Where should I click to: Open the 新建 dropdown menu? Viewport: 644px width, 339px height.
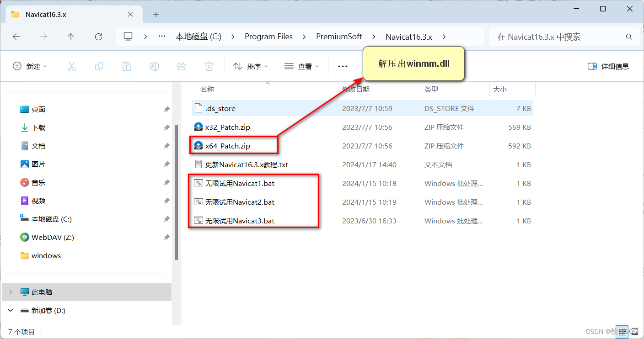30,66
